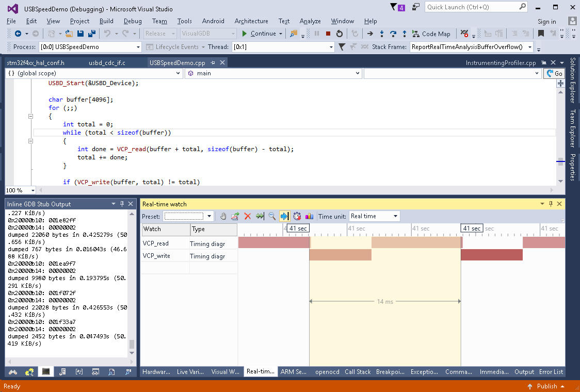The height and width of the screenshot is (392, 580).
Task: Click the Watch column header
Action: (x=166, y=230)
